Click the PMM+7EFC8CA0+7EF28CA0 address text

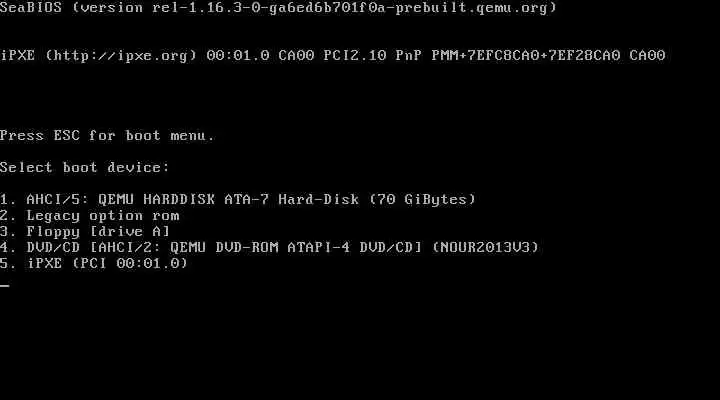tap(526, 56)
